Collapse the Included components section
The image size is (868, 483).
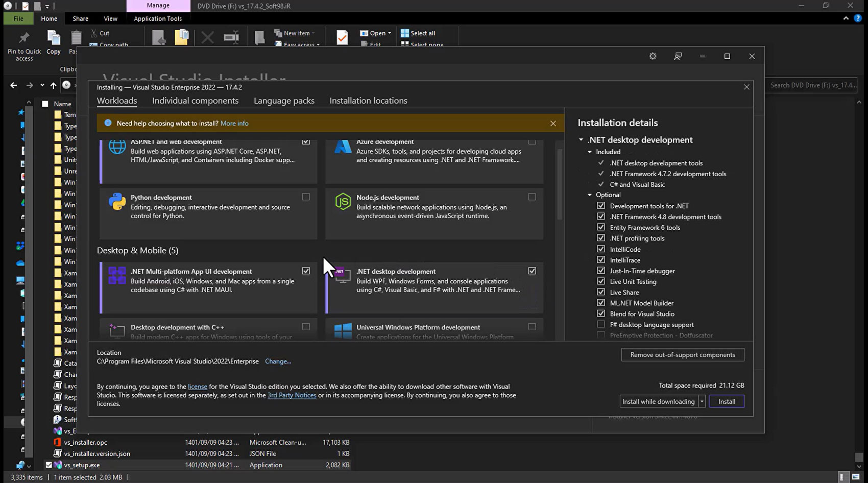pyautogui.click(x=590, y=152)
